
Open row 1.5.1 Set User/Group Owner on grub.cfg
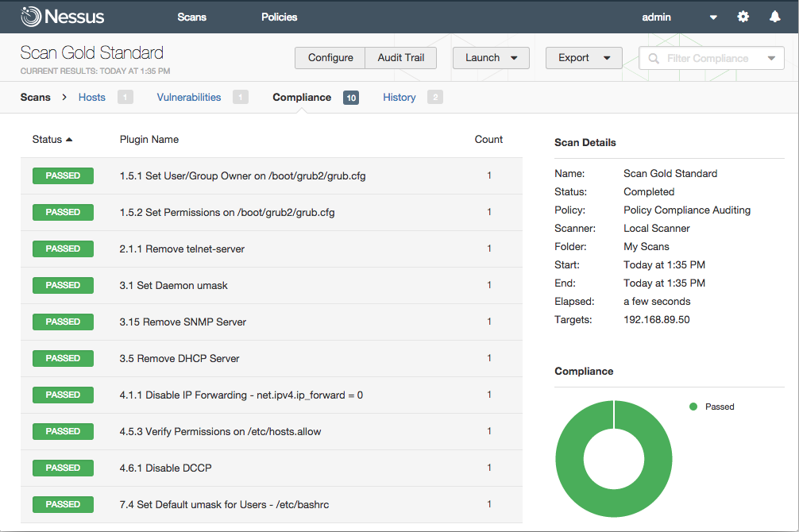[272, 175]
